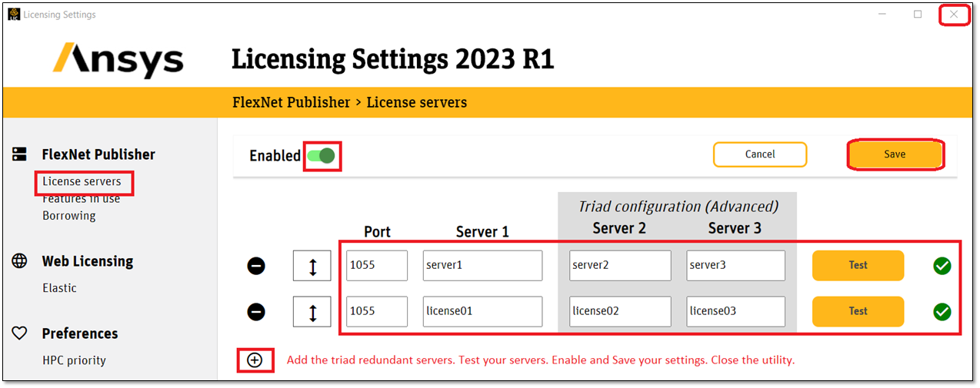Open the HPC priority preferences
This screenshot has width=980, height=388.
click(x=74, y=360)
